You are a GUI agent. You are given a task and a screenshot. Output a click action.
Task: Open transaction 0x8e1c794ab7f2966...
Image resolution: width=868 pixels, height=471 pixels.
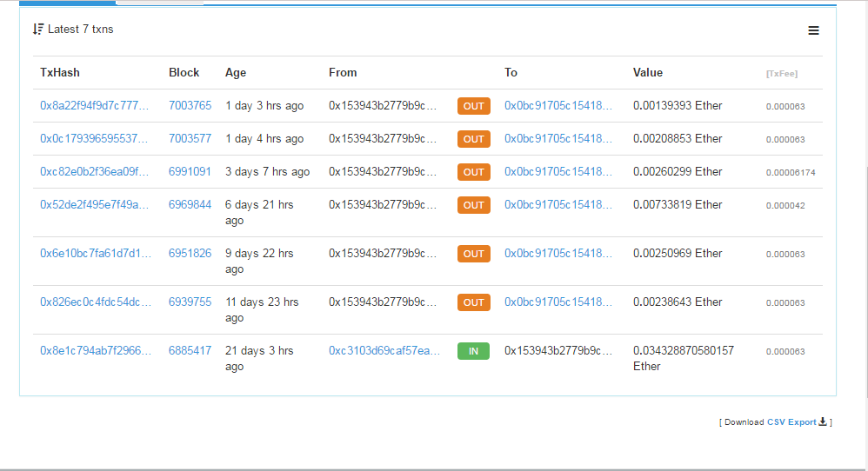[95, 351]
